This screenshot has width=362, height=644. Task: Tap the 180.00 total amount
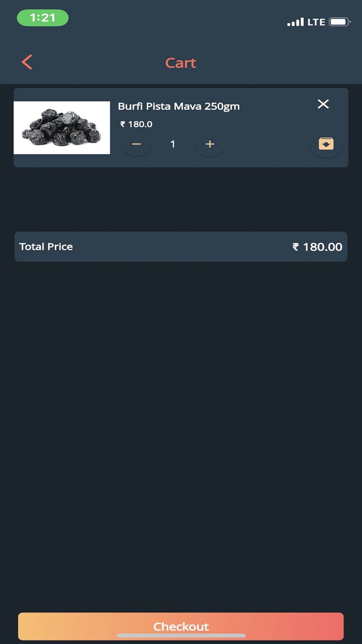click(x=323, y=246)
